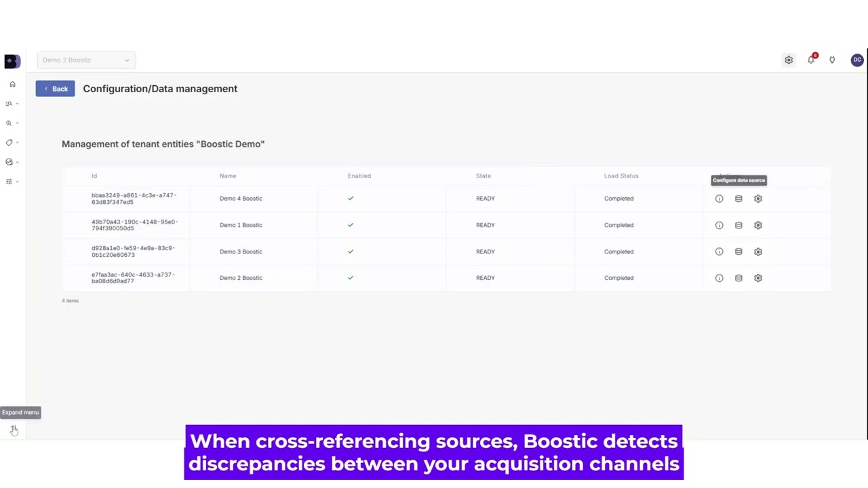Click the Enabled column header
The width and height of the screenshot is (868, 488).
359,176
